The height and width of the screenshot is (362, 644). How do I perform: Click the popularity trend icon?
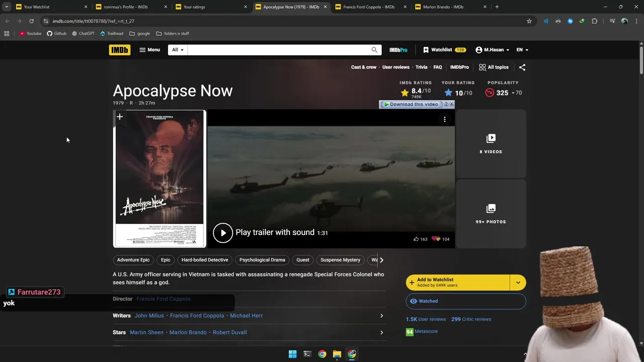490,93
